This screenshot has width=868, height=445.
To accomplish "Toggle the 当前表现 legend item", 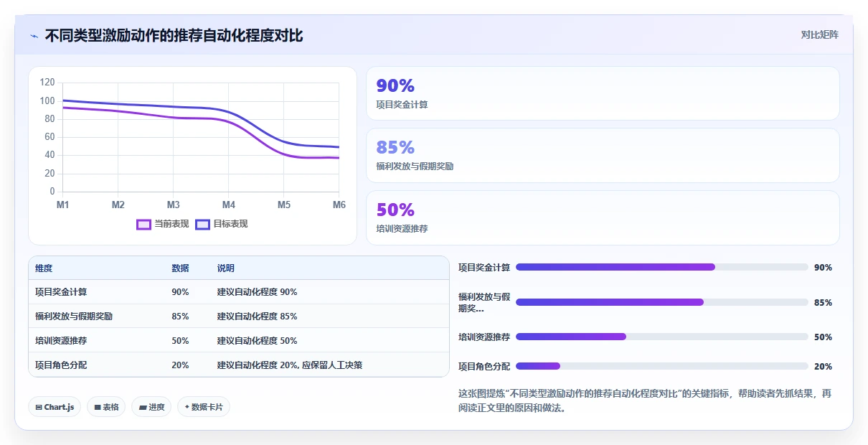I will [x=163, y=224].
